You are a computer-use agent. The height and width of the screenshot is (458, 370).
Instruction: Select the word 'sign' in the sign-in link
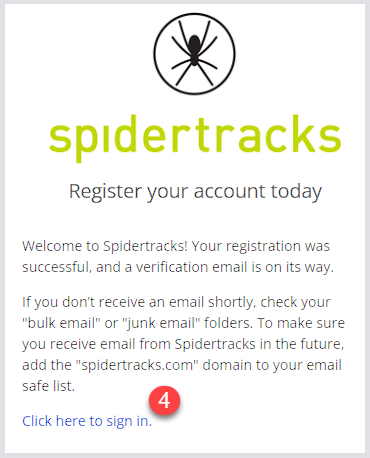pos(118,422)
